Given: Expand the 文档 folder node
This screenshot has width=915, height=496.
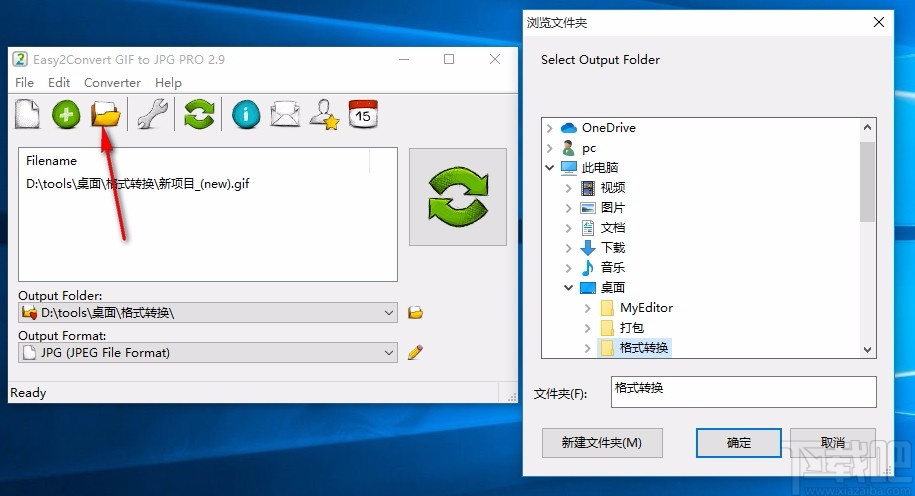Looking at the screenshot, I should coord(568,228).
